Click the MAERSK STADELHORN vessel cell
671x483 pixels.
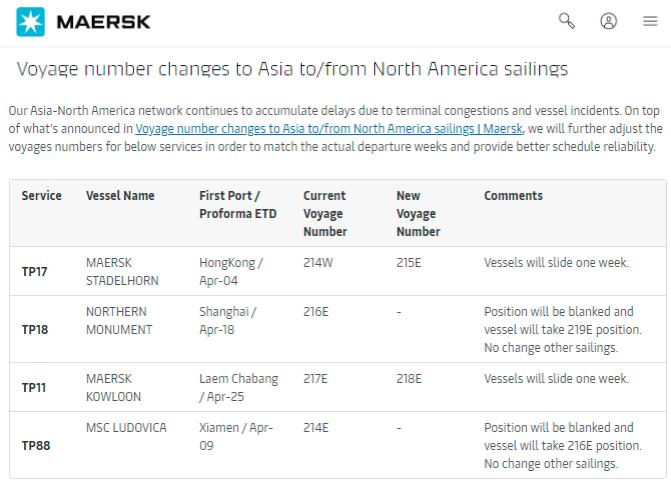tap(122, 271)
